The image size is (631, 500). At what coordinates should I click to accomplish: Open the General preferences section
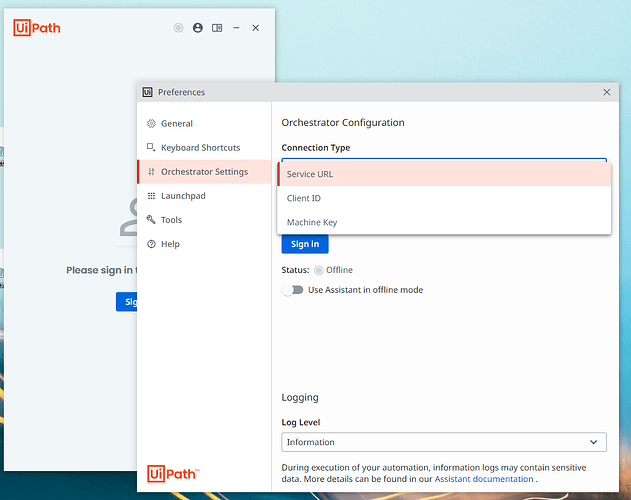pyautogui.click(x=204, y=124)
